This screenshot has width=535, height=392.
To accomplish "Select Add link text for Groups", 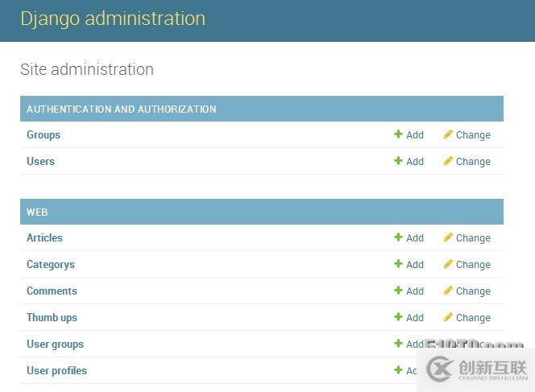I will point(415,135).
